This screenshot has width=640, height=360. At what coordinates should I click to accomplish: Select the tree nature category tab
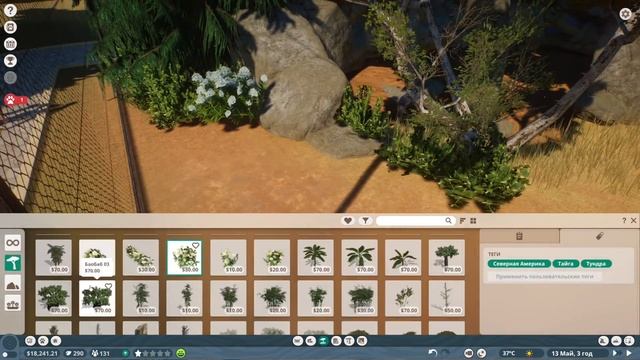13,263
